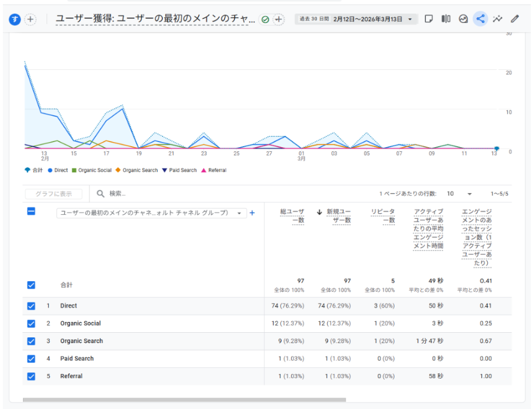This screenshot has height=409, width=532.
Task: Open the date range dropdown
Action: pyautogui.click(x=357, y=19)
